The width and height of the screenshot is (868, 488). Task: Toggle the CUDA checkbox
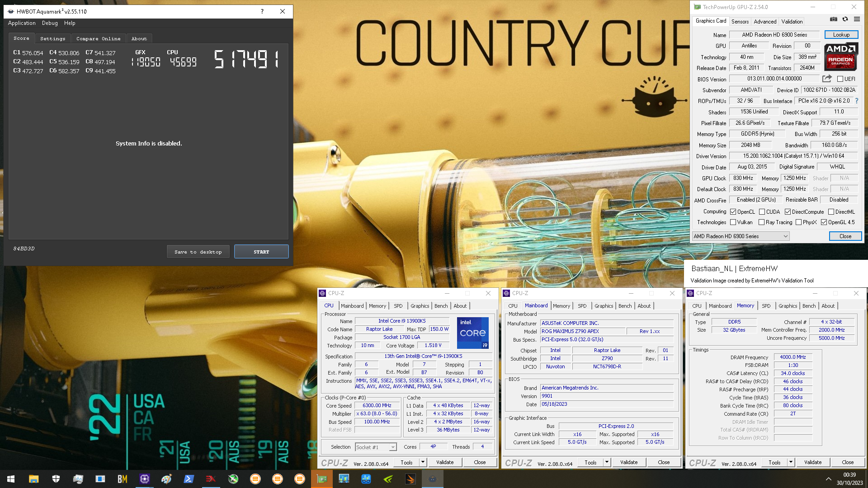tap(762, 211)
